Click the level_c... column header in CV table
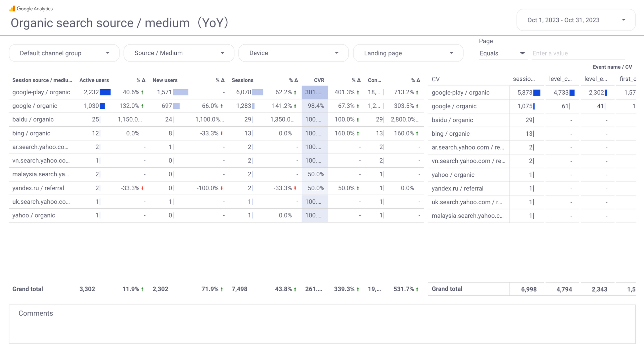Viewport: 644px width, 362px height. coord(560,79)
